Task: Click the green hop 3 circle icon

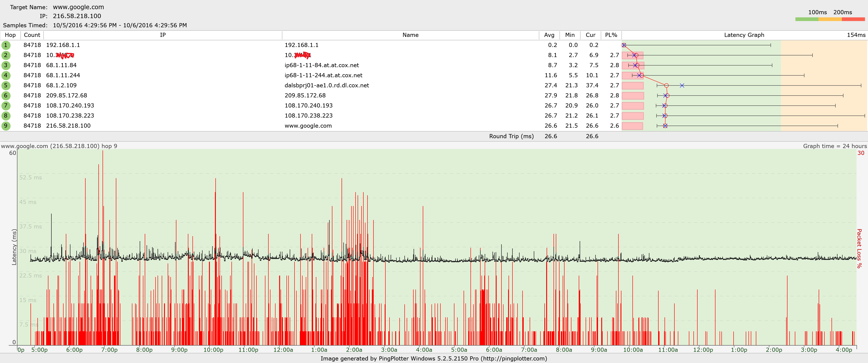Action: [x=6, y=65]
